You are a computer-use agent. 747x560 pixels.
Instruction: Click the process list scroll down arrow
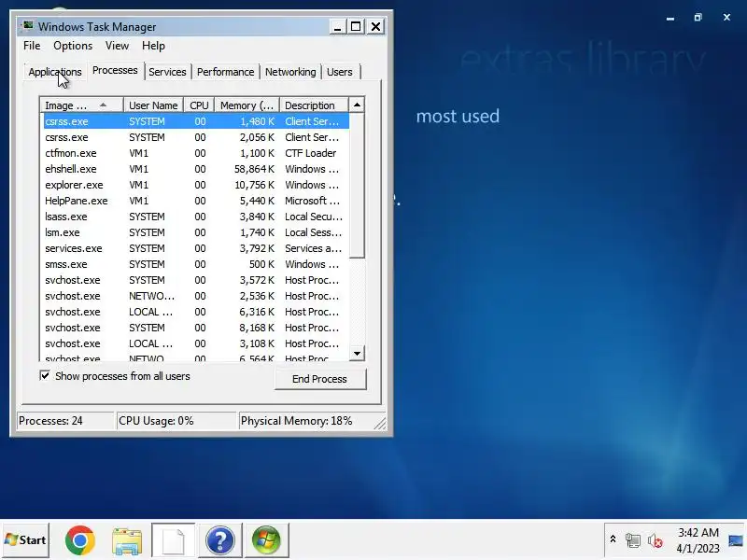(x=357, y=354)
